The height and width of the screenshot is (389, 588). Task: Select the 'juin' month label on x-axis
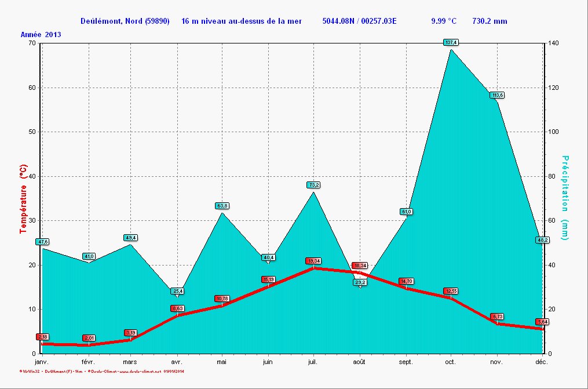pyautogui.click(x=268, y=362)
